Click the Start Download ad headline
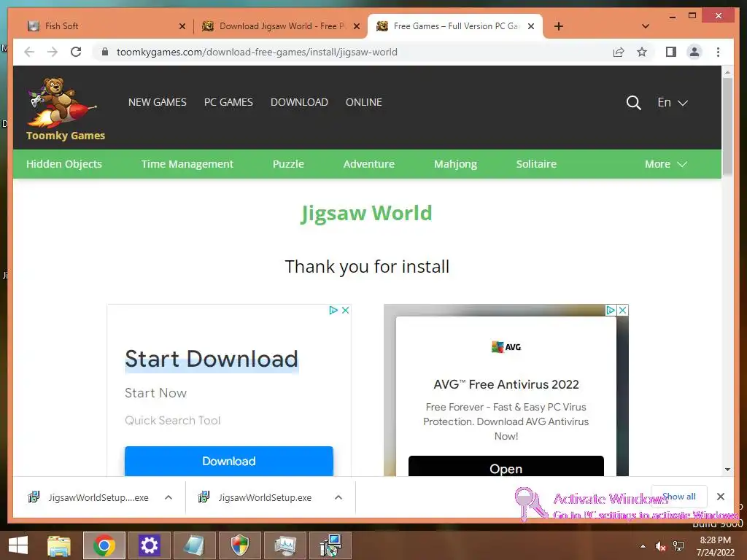This screenshot has height=560, width=747. click(x=212, y=359)
